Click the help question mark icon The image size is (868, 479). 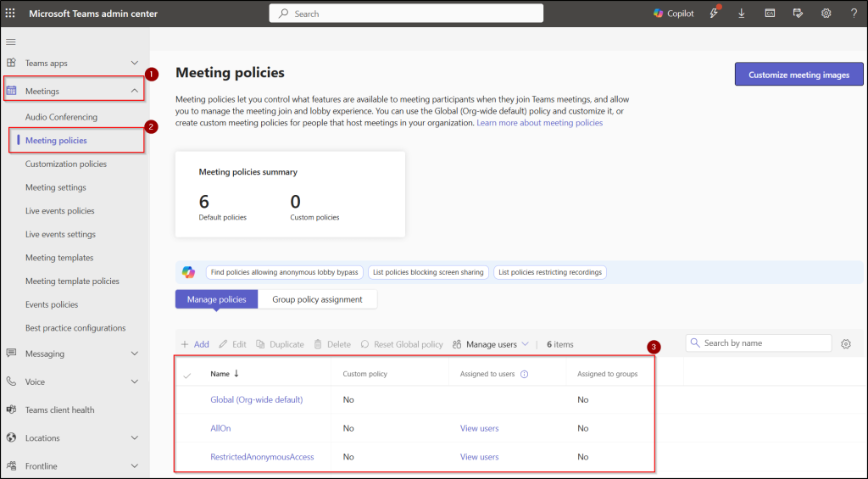pyautogui.click(x=854, y=14)
